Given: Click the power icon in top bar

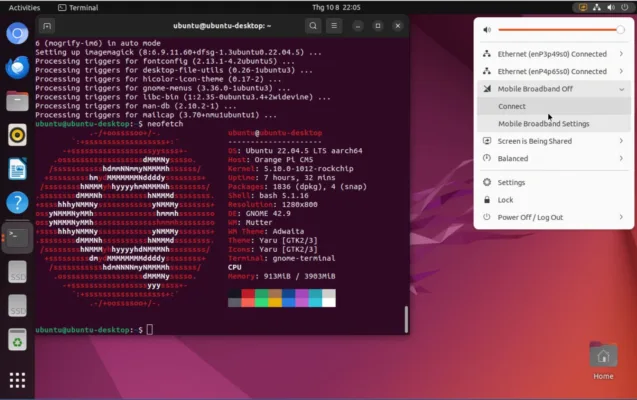Looking at the screenshot, I should click(624, 7).
